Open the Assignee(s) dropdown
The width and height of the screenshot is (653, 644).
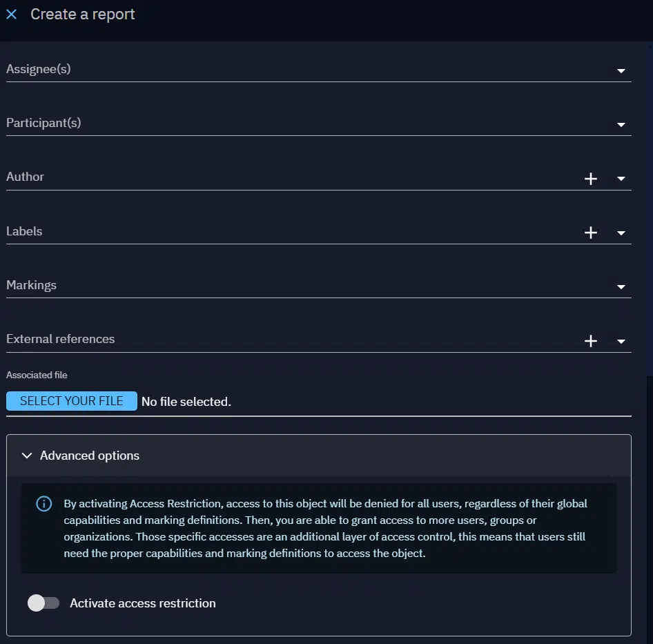point(621,70)
